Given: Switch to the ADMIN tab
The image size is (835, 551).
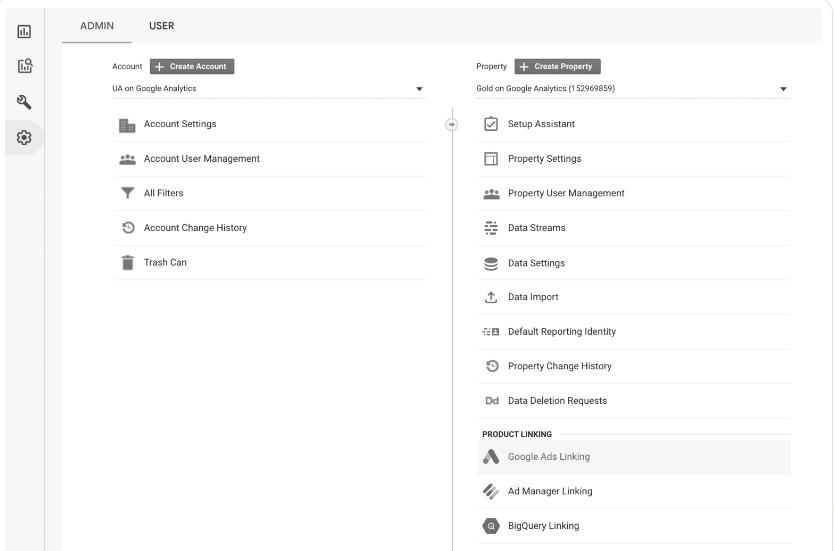Looking at the screenshot, I should coord(97,26).
